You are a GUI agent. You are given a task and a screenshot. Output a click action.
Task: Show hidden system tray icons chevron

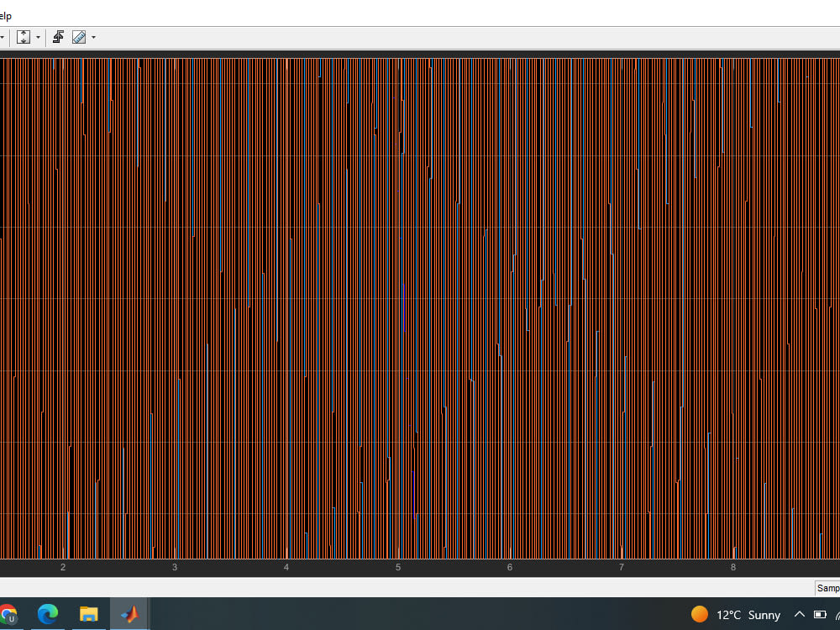pos(800,614)
